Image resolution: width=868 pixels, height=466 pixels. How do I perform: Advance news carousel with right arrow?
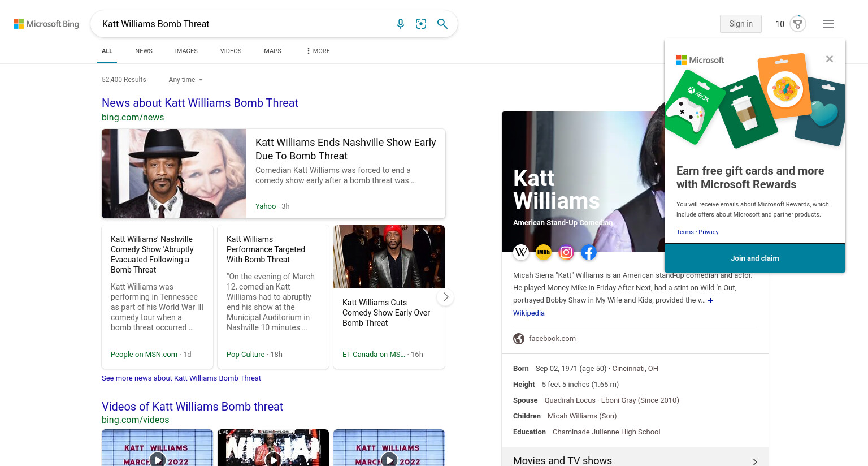coord(445,297)
